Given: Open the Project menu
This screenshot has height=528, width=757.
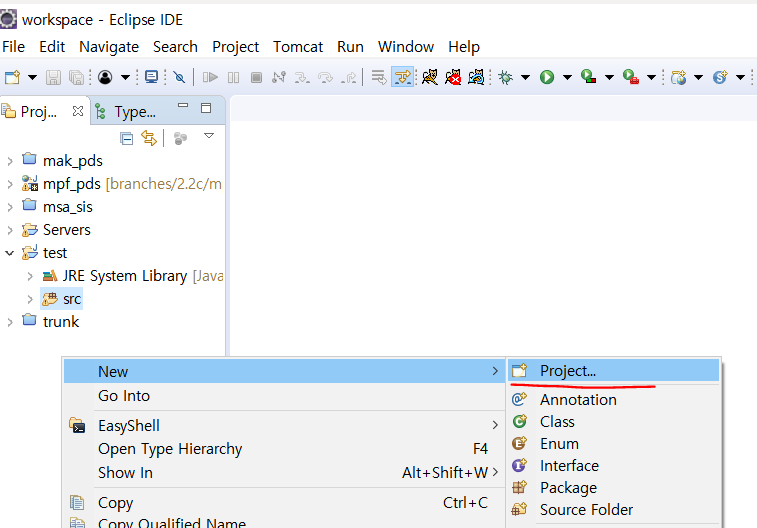Looking at the screenshot, I should tap(236, 47).
